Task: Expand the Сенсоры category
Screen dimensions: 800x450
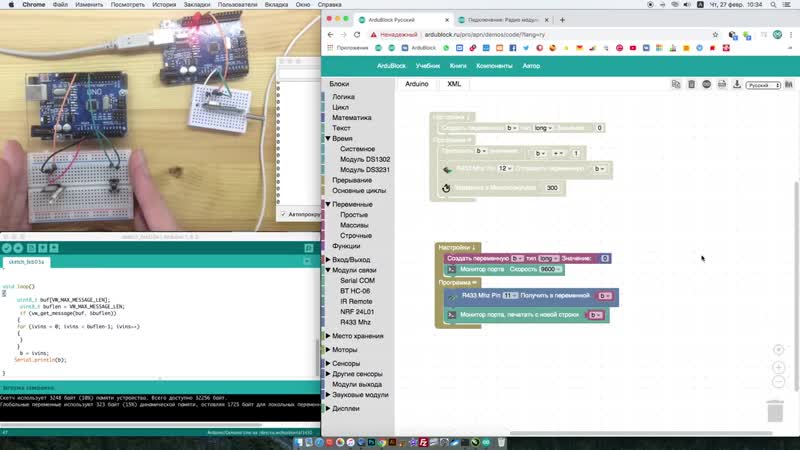Action: click(328, 364)
